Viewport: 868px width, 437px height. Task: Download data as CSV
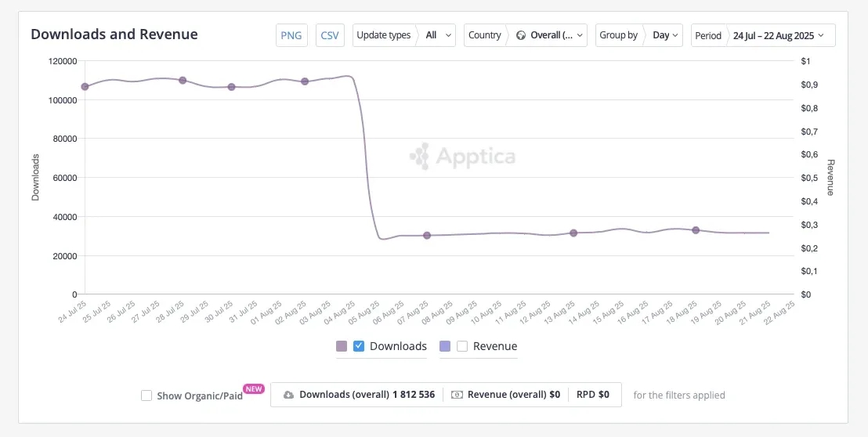[x=330, y=35]
